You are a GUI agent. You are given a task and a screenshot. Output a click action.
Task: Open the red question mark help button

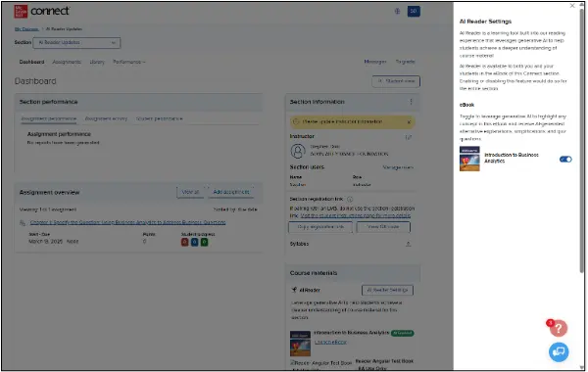point(559,328)
